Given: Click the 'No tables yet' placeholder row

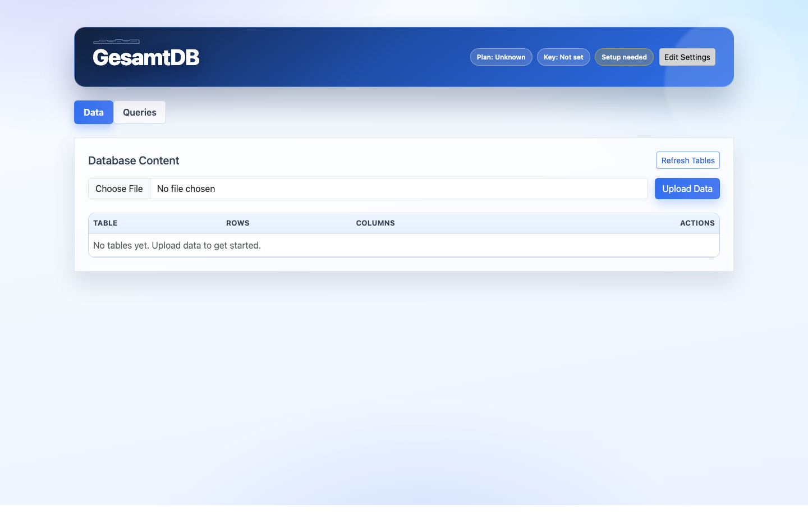Looking at the screenshot, I should pyautogui.click(x=177, y=245).
